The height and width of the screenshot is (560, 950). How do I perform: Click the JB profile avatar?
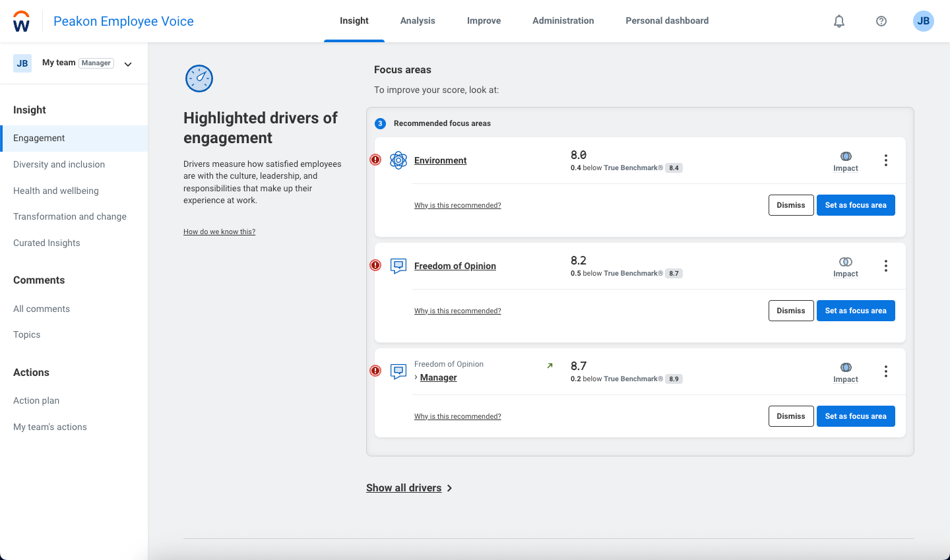coord(923,20)
